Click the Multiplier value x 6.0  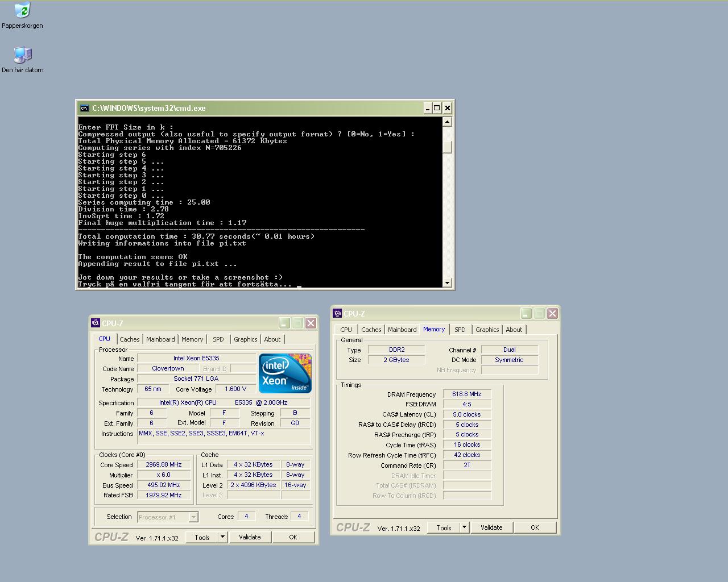pyautogui.click(x=164, y=475)
